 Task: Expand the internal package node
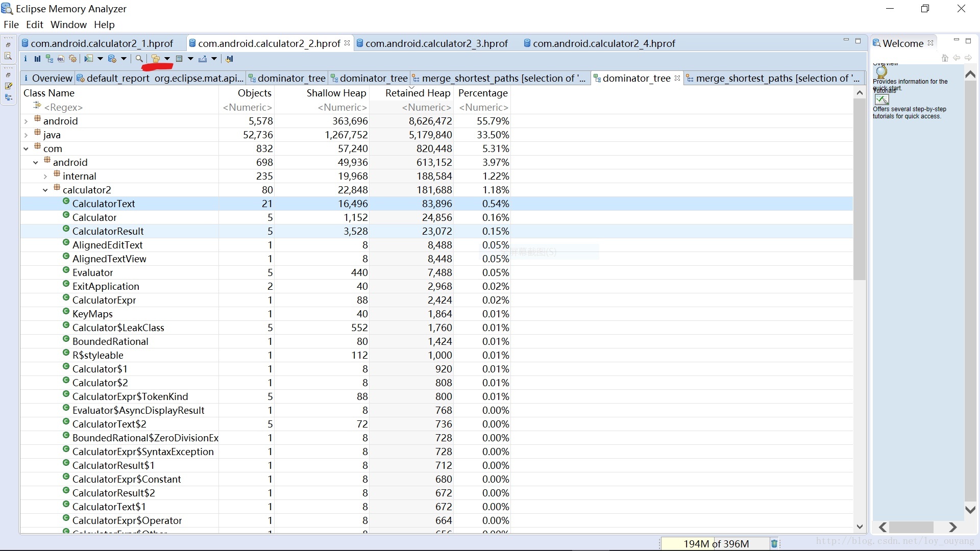point(45,177)
